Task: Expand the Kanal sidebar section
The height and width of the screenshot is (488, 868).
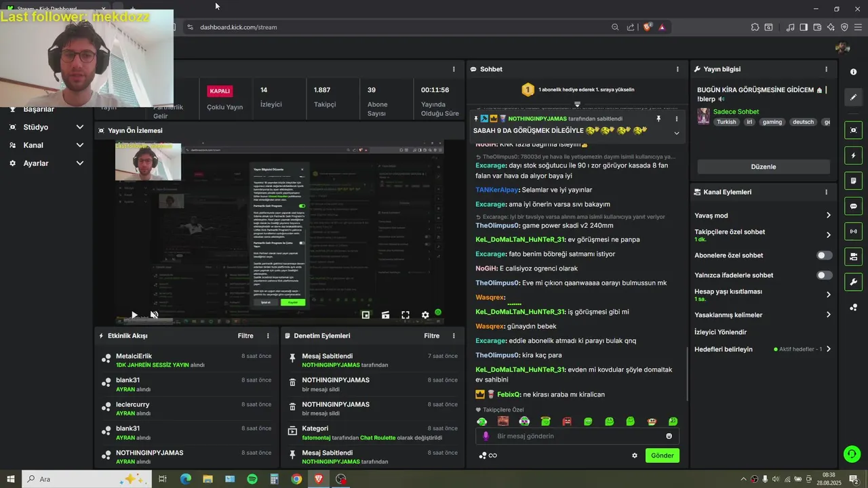Action: coord(79,145)
